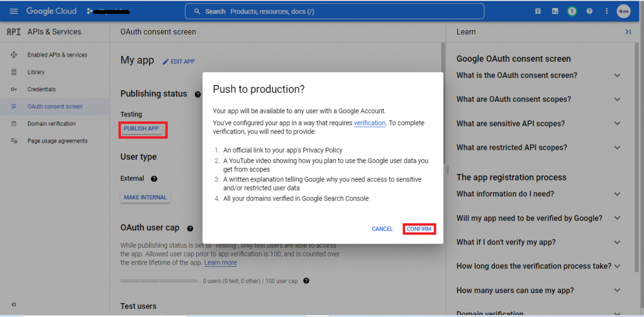The width and height of the screenshot is (644, 317).
Task: Collapse the left sidebar with the arrow
Action: point(14,304)
